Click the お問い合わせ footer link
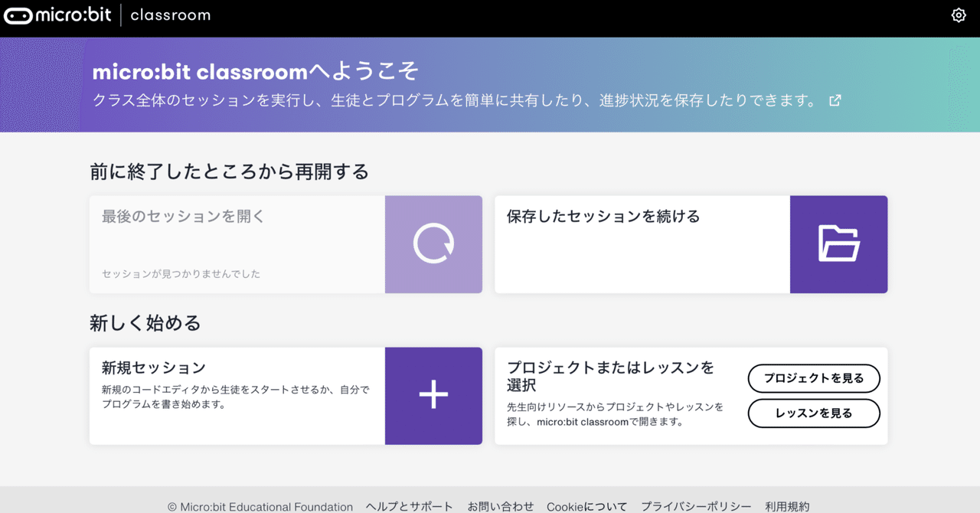The width and height of the screenshot is (980, 513). [x=501, y=506]
